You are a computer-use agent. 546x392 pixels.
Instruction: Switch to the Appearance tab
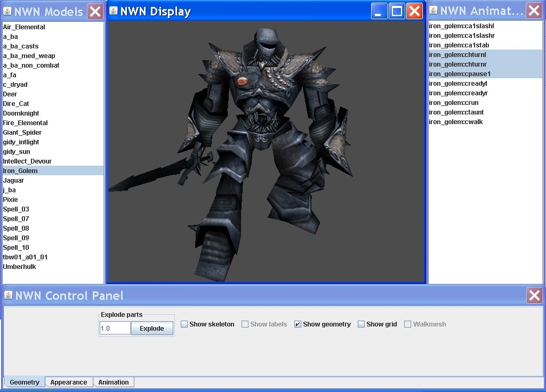pyautogui.click(x=69, y=382)
